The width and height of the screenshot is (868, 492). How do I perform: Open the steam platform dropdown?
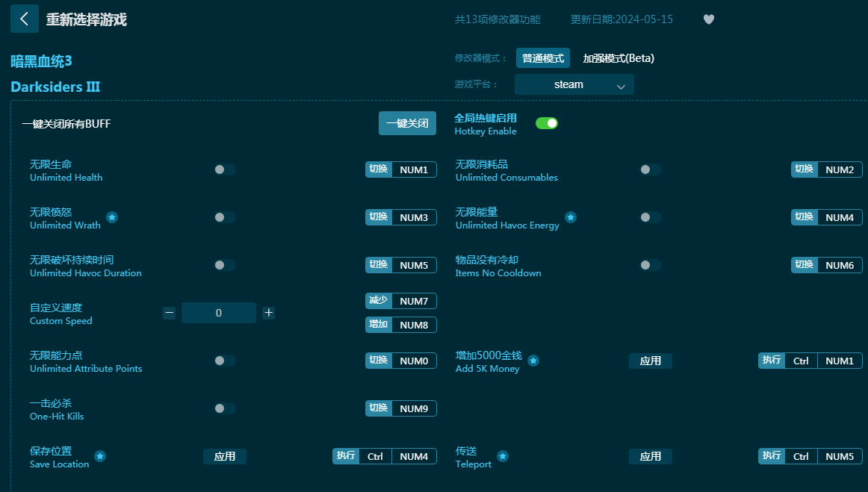pos(574,84)
